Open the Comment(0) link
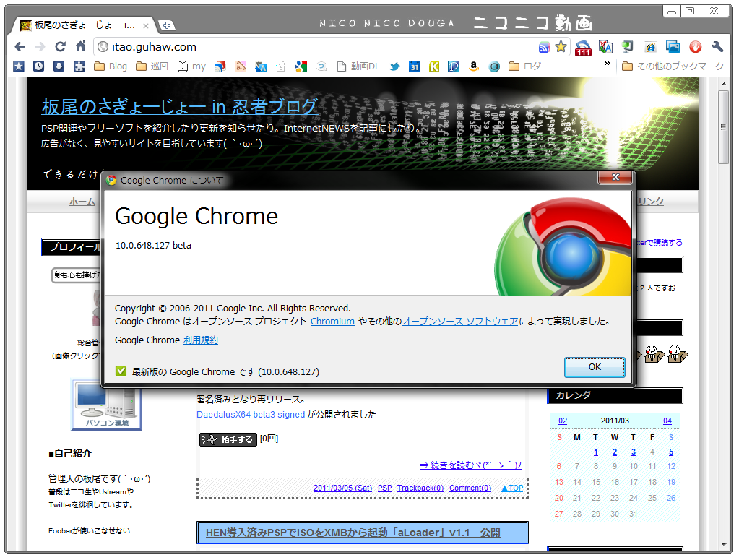Screen dimensions: 739x560 [470, 488]
